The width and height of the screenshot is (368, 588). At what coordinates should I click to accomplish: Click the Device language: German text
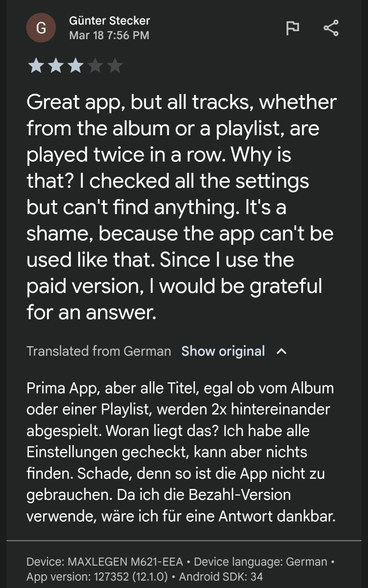pyautogui.click(x=261, y=562)
